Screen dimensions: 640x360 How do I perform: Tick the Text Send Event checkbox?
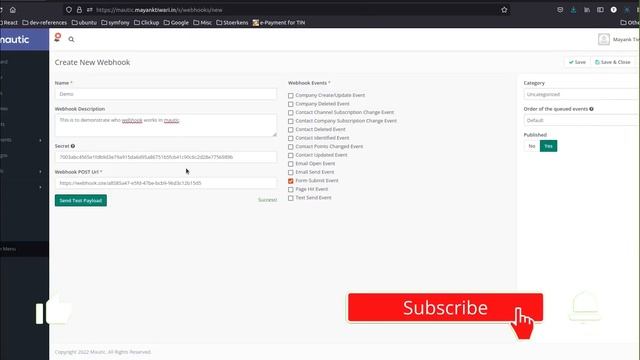(x=291, y=198)
